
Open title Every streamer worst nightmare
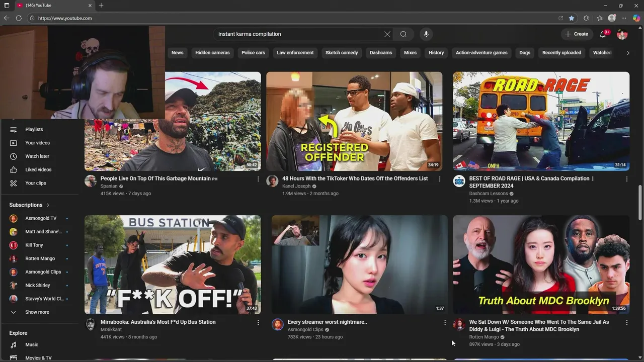327,322
